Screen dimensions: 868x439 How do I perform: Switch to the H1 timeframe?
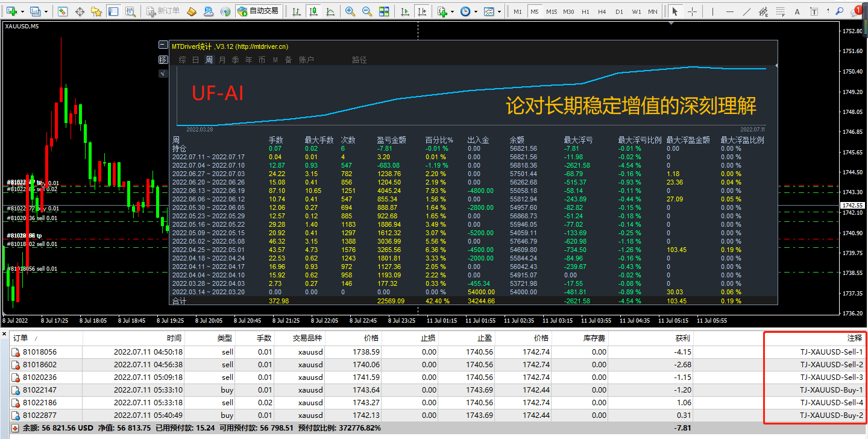(585, 11)
